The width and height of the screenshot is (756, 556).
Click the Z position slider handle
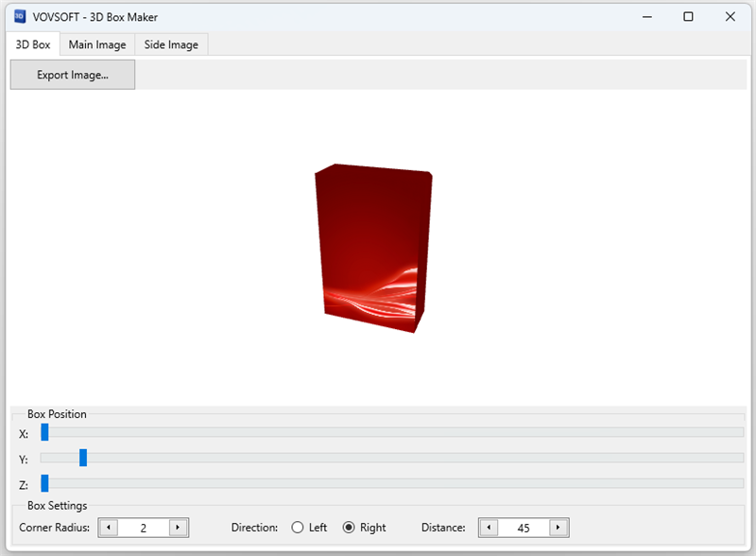44,483
